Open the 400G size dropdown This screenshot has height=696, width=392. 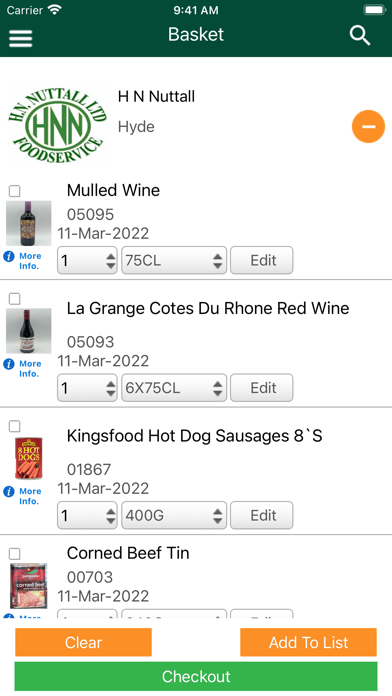click(174, 515)
